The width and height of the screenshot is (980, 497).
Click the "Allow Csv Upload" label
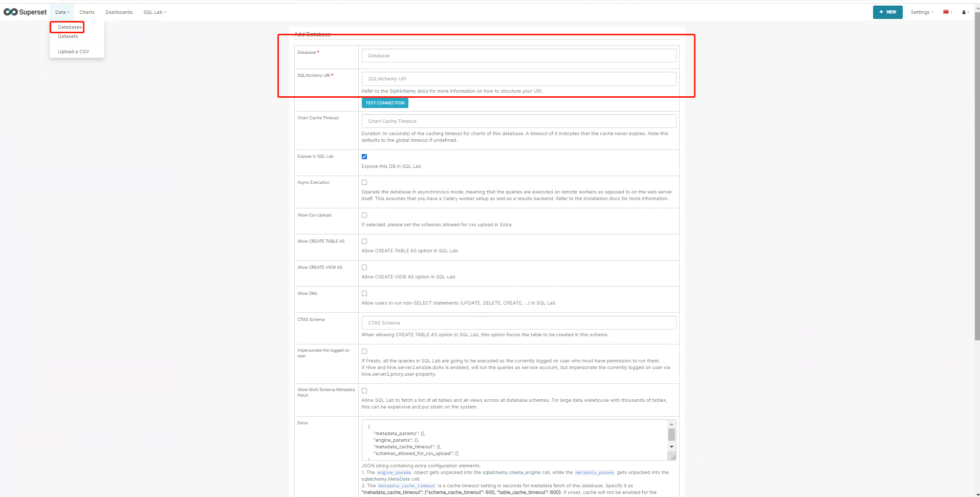[x=314, y=215]
